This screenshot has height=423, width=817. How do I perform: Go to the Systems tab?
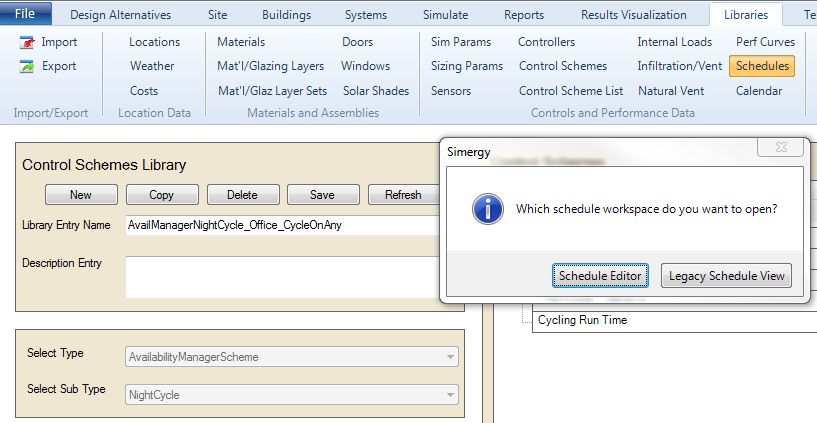pos(366,15)
